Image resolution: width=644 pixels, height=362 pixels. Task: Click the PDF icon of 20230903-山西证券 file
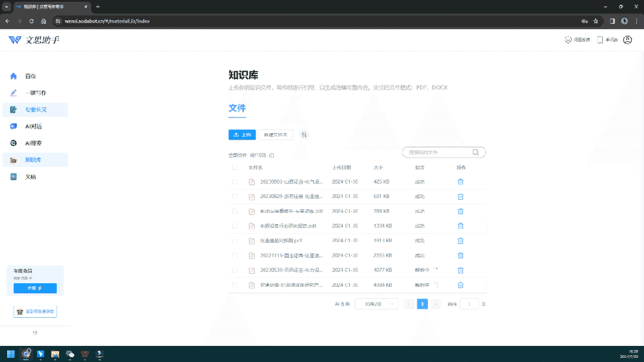click(252, 182)
